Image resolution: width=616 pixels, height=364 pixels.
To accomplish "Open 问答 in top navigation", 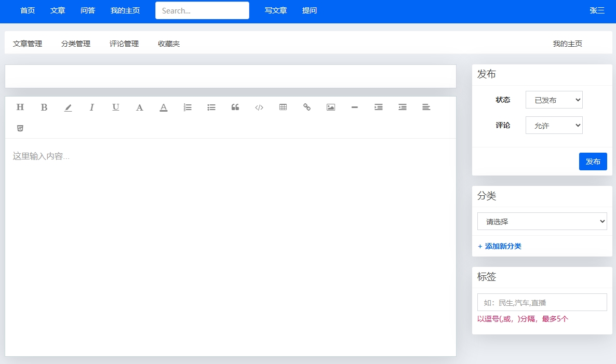I will (x=88, y=10).
